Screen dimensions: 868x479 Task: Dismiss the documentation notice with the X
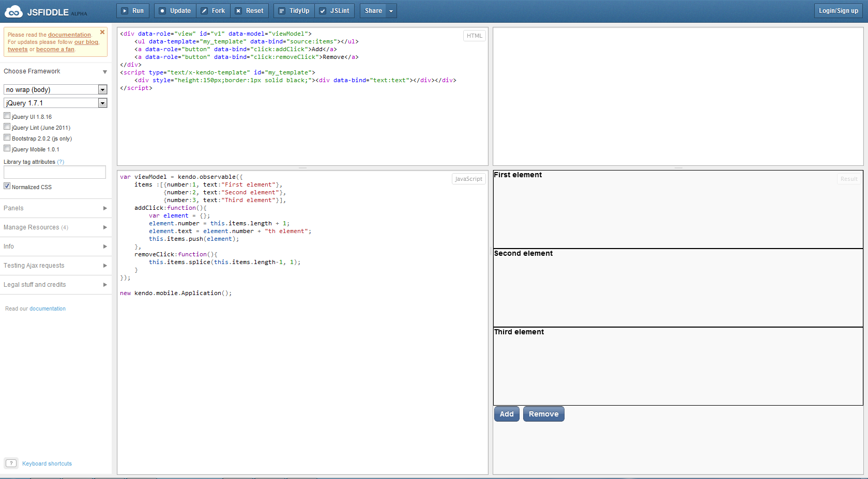(x=102, y=32)
